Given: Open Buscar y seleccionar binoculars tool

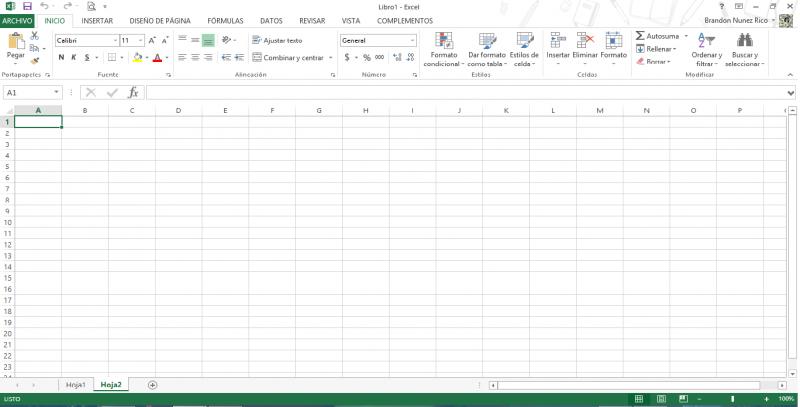Looking at the screenshot, I should click(743, 48).
